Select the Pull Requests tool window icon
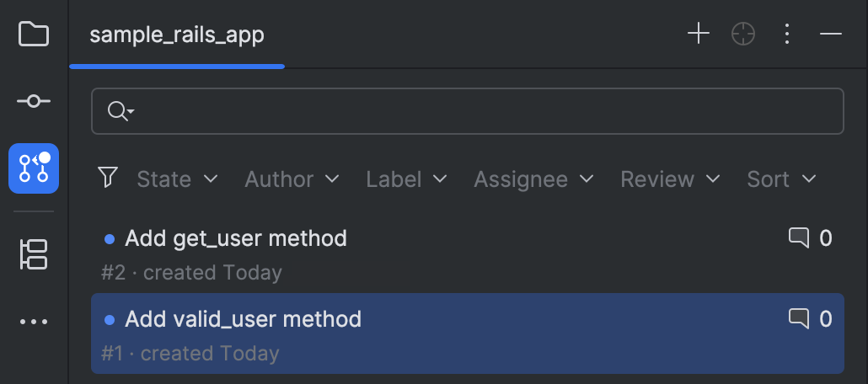 coord(34,168)
